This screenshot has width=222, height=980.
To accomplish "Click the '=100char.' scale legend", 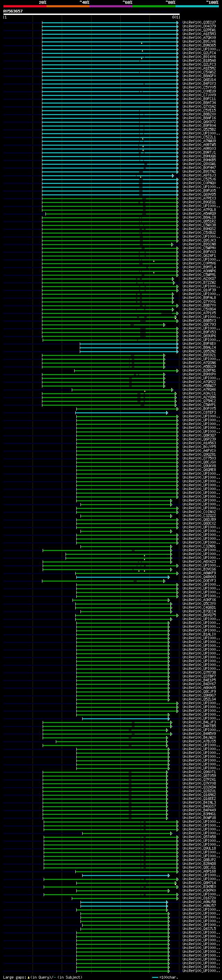I will tap(165, 977).
